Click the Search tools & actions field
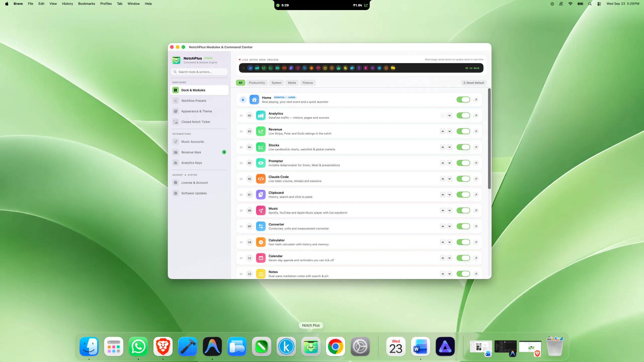Viewport: 644px width, 362px height. pos(199,72)
